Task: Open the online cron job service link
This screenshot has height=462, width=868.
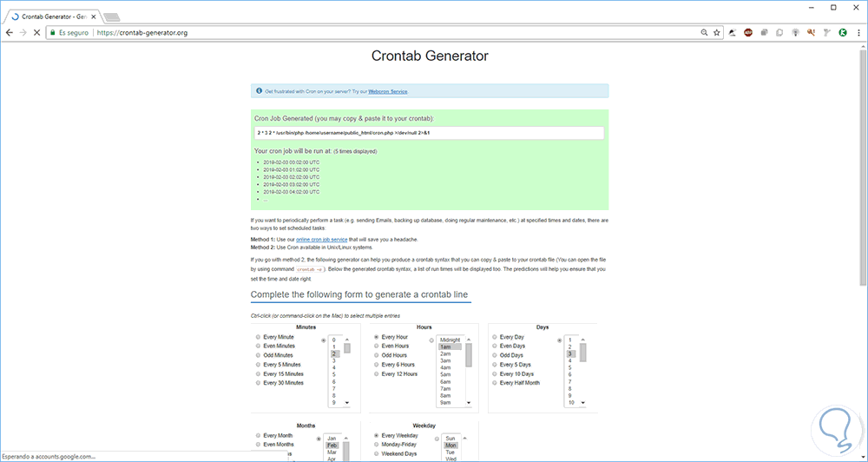Action: 322,240
